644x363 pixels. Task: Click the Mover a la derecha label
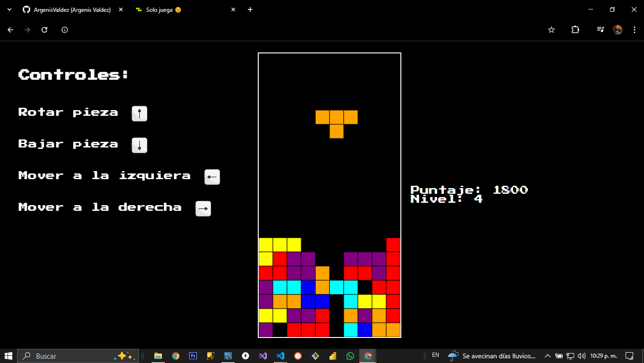click(x=100, y=207)
